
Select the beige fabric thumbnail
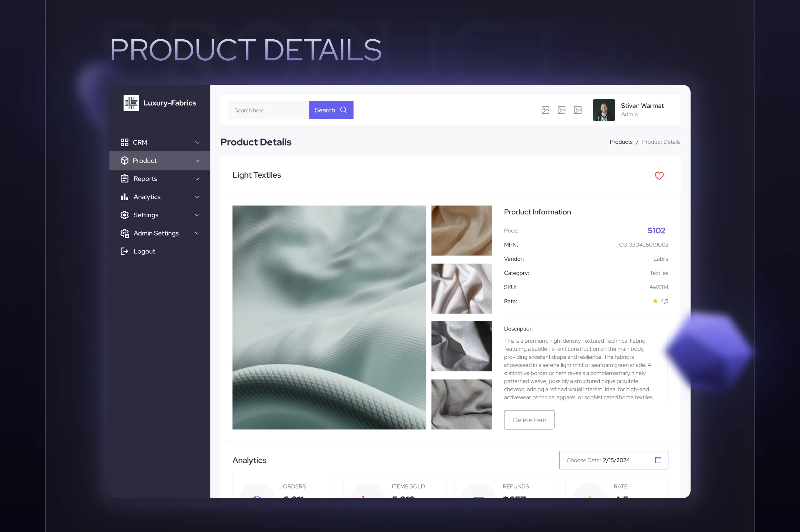[x=461, y=230]
